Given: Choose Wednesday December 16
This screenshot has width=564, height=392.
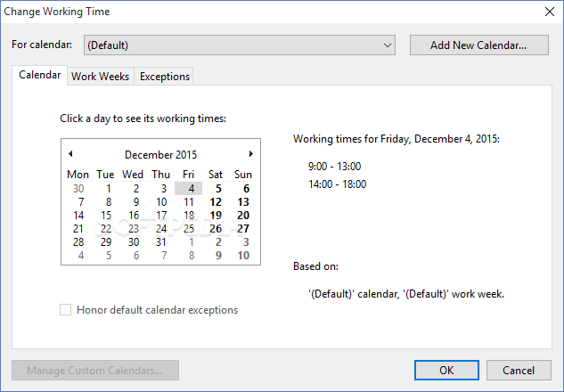Looking at the screenshot, I should click(133, 215).
